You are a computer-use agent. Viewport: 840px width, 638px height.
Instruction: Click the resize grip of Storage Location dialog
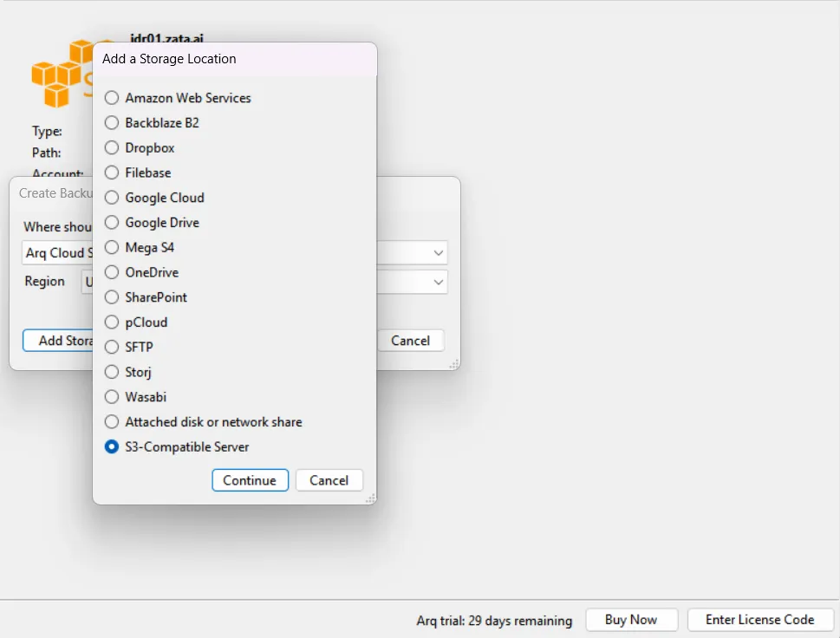[x=370, y=498]
